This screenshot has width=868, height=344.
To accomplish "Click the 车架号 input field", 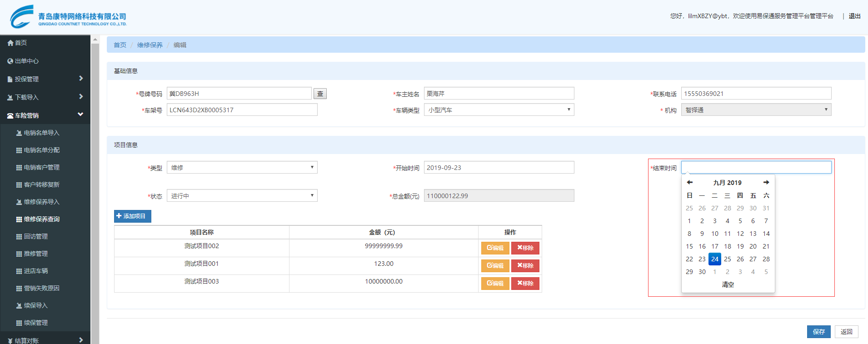I will (x=242, y=110).
